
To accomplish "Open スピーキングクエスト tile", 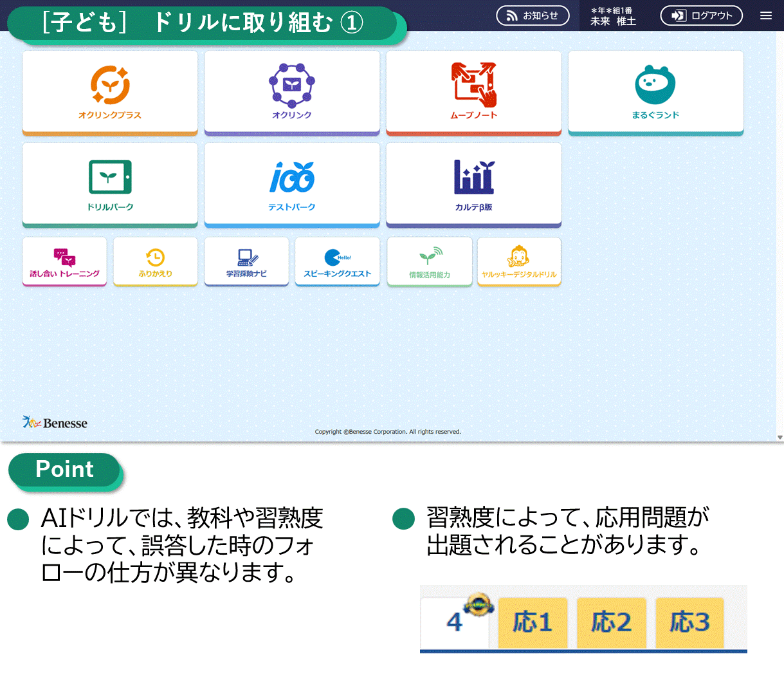I will (x=338, y=261).
